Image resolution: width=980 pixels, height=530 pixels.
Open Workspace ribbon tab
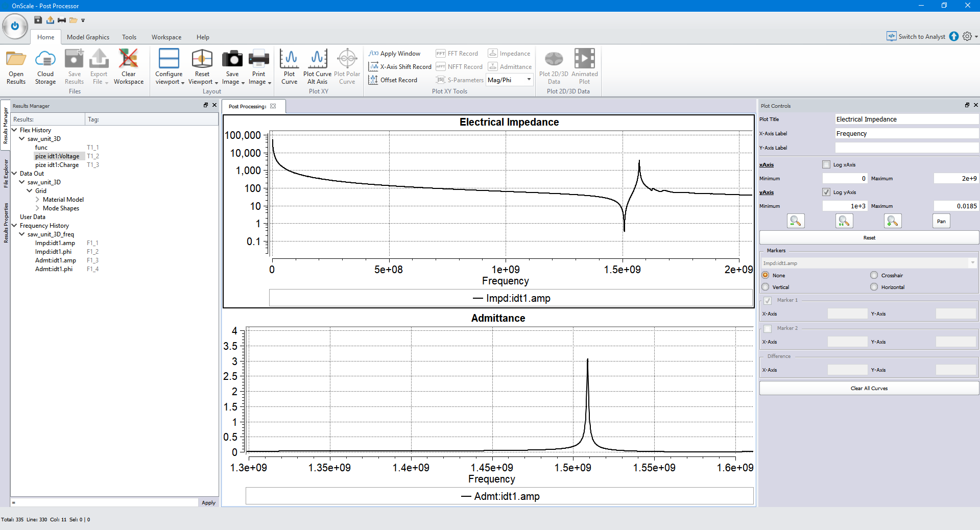click(166, 37)
